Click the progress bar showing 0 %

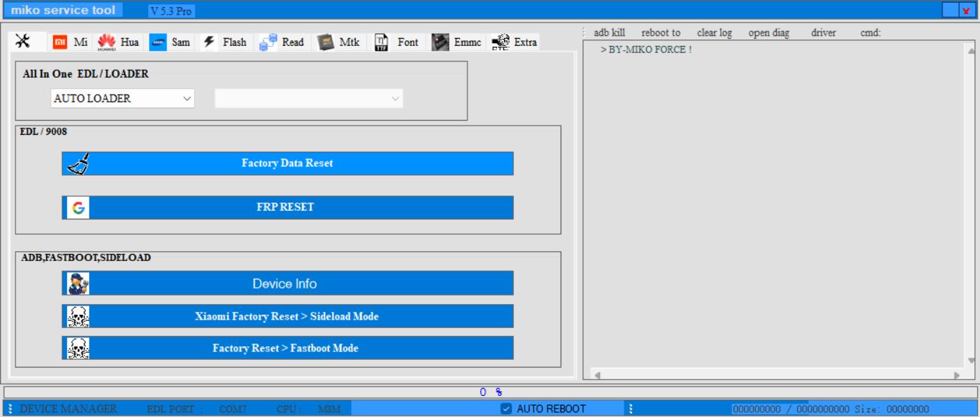coord(490,392)
